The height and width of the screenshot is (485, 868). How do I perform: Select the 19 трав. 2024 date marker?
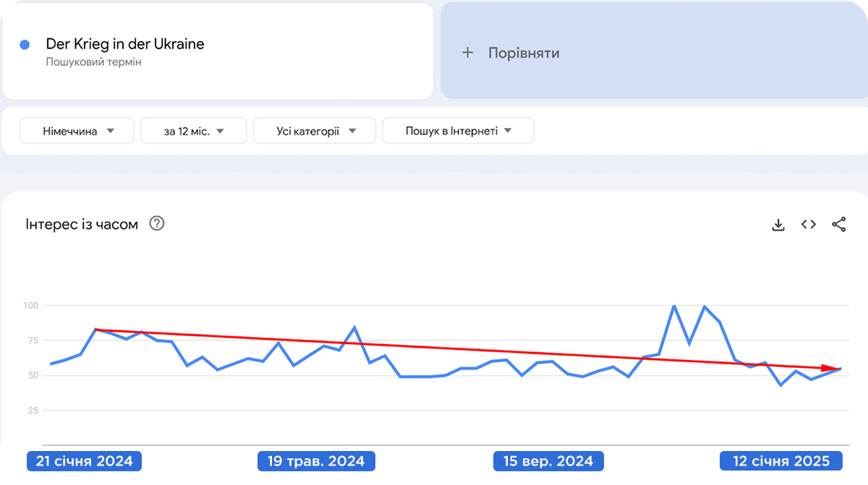tap(316, 461)
